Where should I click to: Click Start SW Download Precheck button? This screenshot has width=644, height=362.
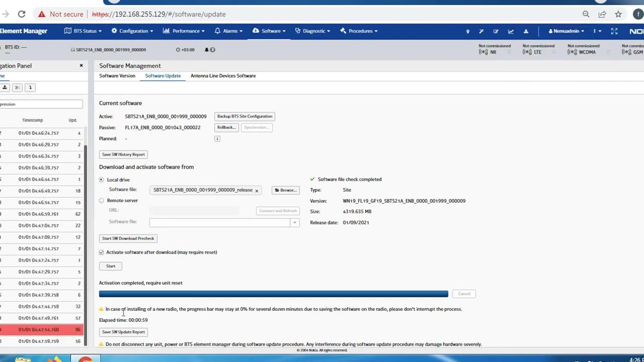[x=128, y=239]
